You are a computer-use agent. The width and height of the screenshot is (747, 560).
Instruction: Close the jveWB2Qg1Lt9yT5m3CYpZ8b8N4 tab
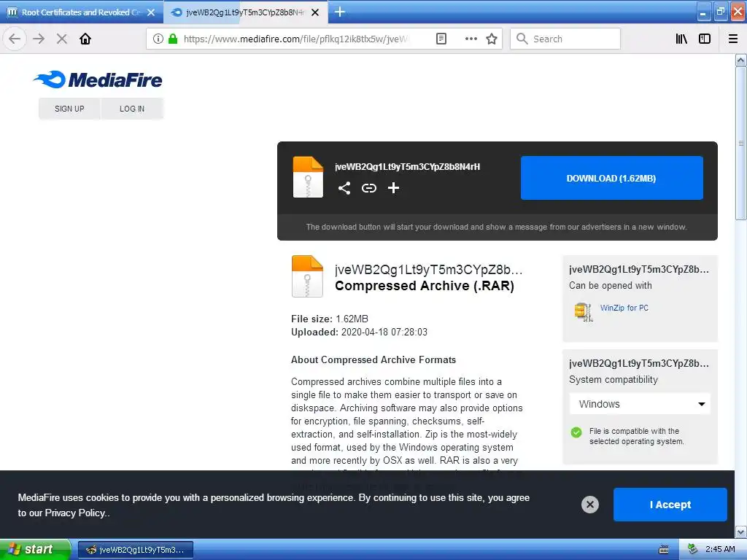pos(315,12)
